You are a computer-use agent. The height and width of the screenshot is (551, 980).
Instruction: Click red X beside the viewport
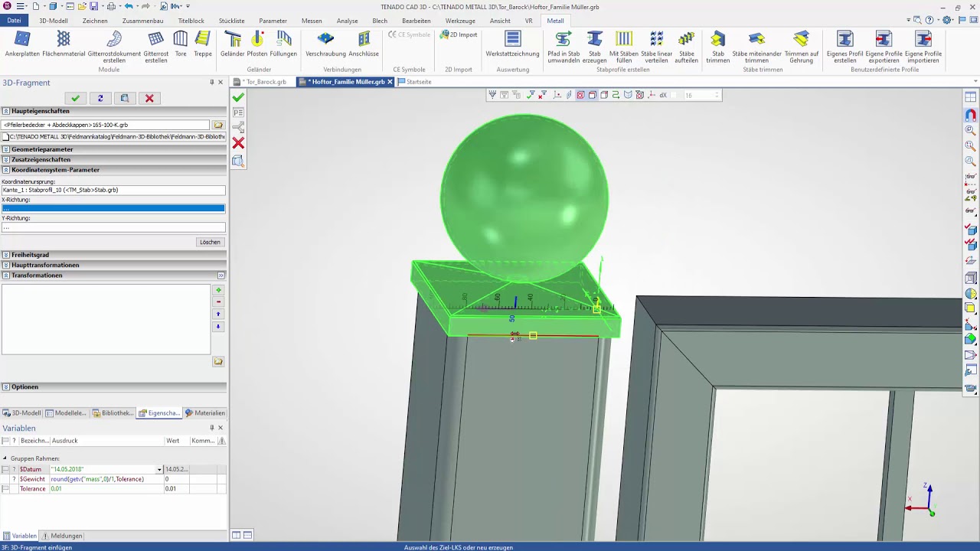click(x=238, y=143)
